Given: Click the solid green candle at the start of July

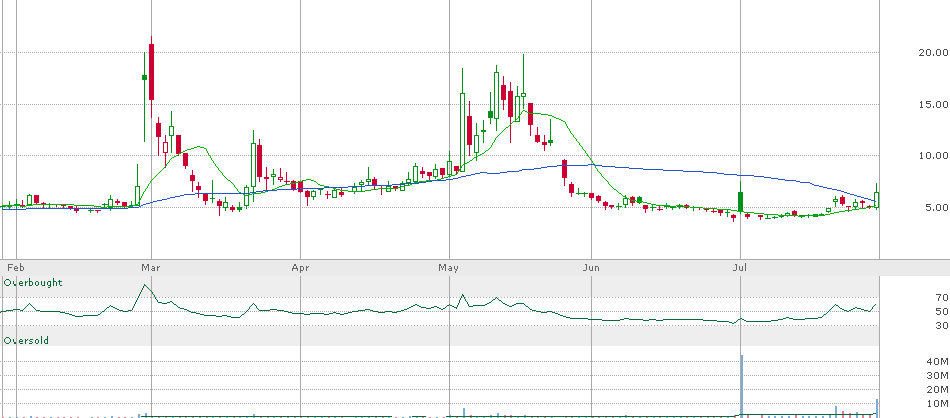Looking at the screenshot, I should pyautogui.click(x=740, y=201).
